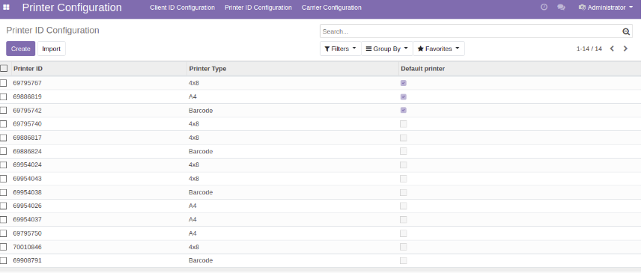Open record 69886824
The height and width of the screenshot is (273, 644).
27,151
